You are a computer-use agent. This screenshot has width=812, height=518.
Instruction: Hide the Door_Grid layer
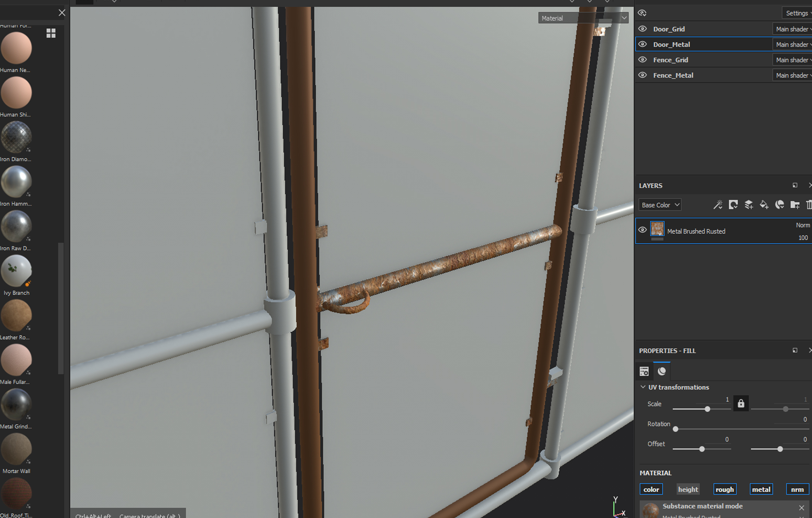click(642, 29)
